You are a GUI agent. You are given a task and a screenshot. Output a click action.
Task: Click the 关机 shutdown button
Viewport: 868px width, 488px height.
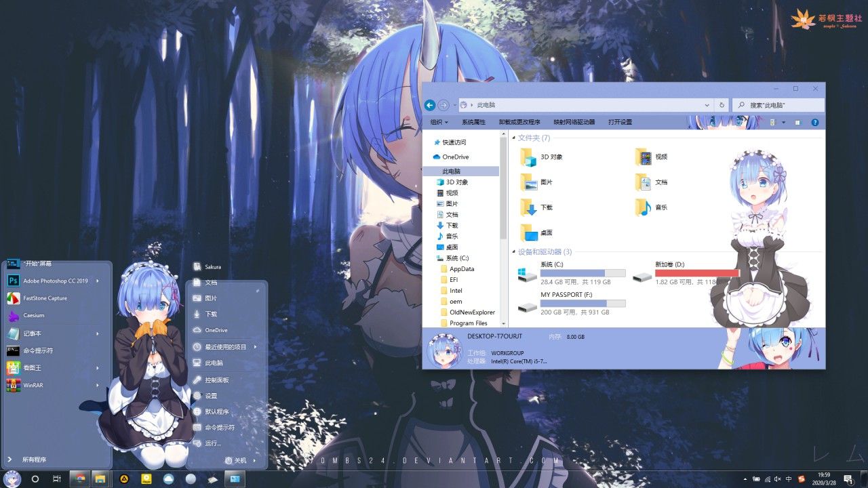click(x=235, y=460)
